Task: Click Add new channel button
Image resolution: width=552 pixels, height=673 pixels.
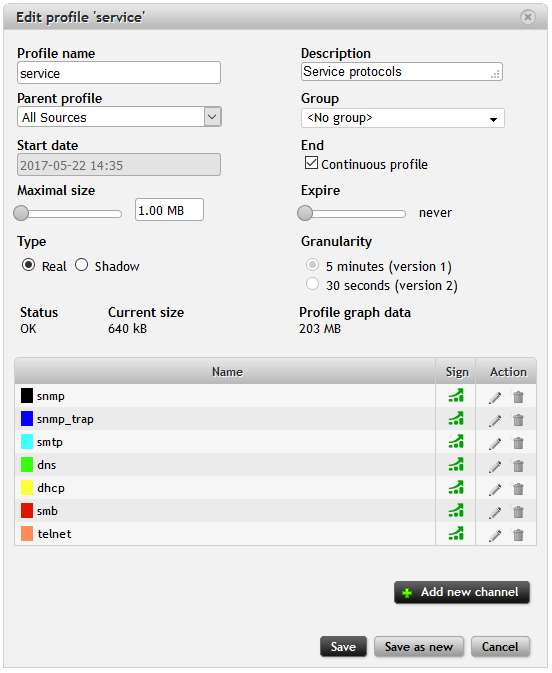Action: (x=462, y=592)
